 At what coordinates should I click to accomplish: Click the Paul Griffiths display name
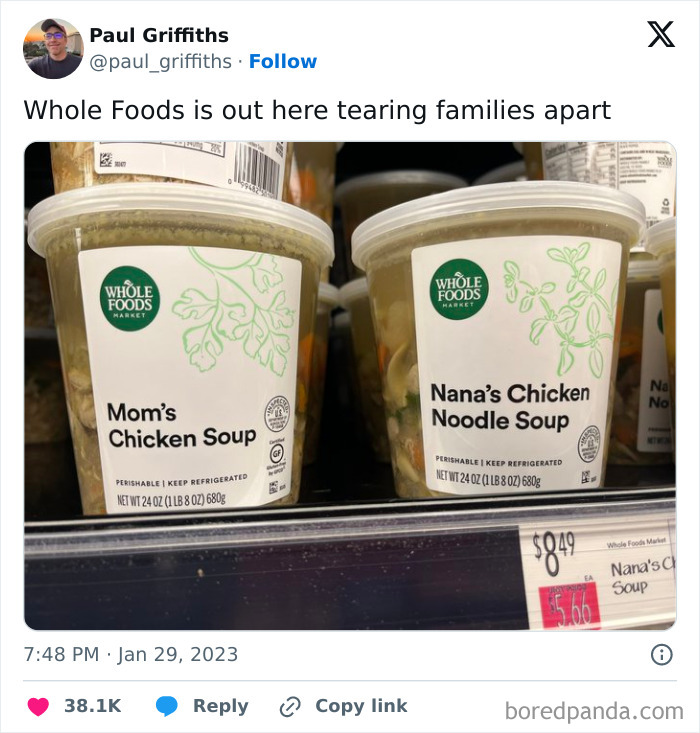coord(159,35)
